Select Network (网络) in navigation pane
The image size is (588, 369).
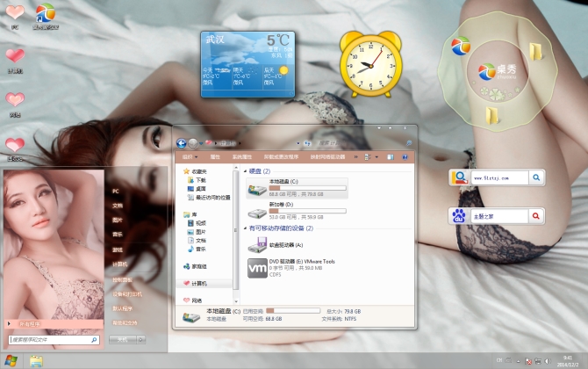tap(197, 300)
